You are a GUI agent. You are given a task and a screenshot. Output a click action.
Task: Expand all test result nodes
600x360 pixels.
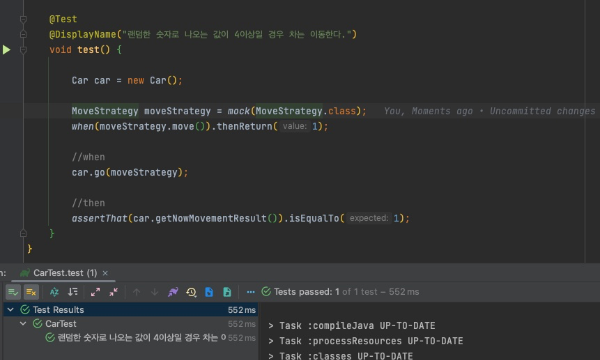click(95, 292)
